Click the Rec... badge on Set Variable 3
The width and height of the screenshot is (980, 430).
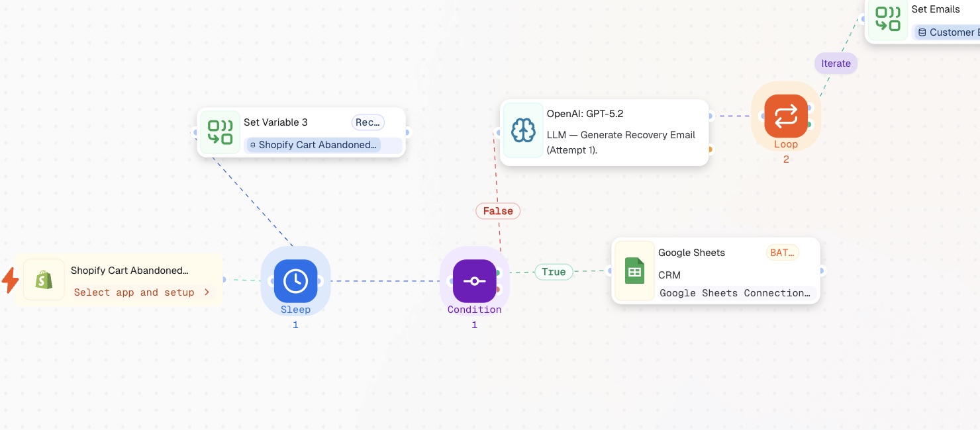(x=367, y=122)
